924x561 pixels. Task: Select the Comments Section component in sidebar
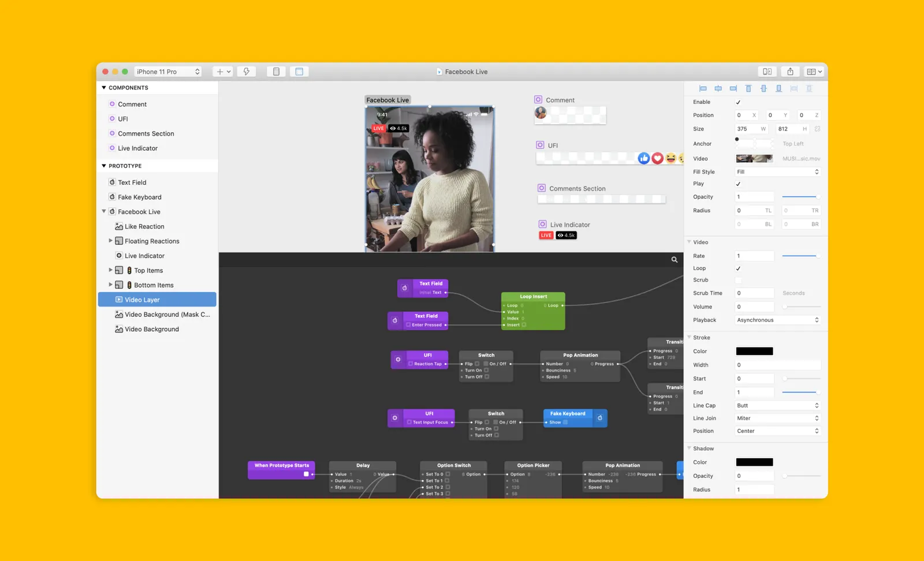click(x=157, y=133)
